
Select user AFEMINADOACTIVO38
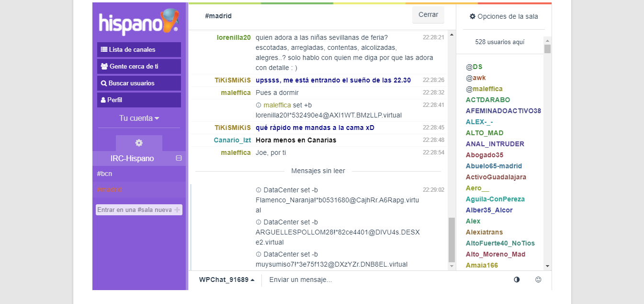point(503,111)
